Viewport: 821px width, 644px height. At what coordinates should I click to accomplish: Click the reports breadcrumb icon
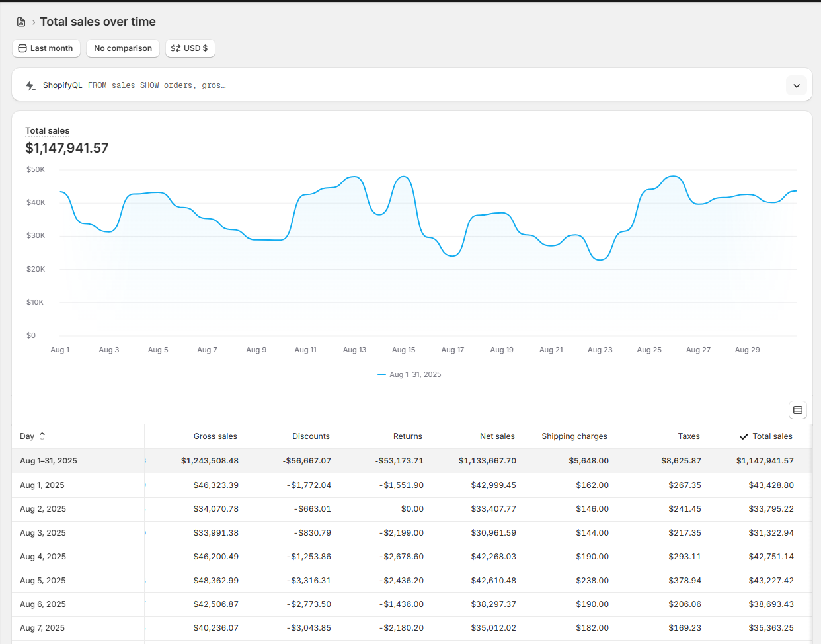click(x=21, y=22)
